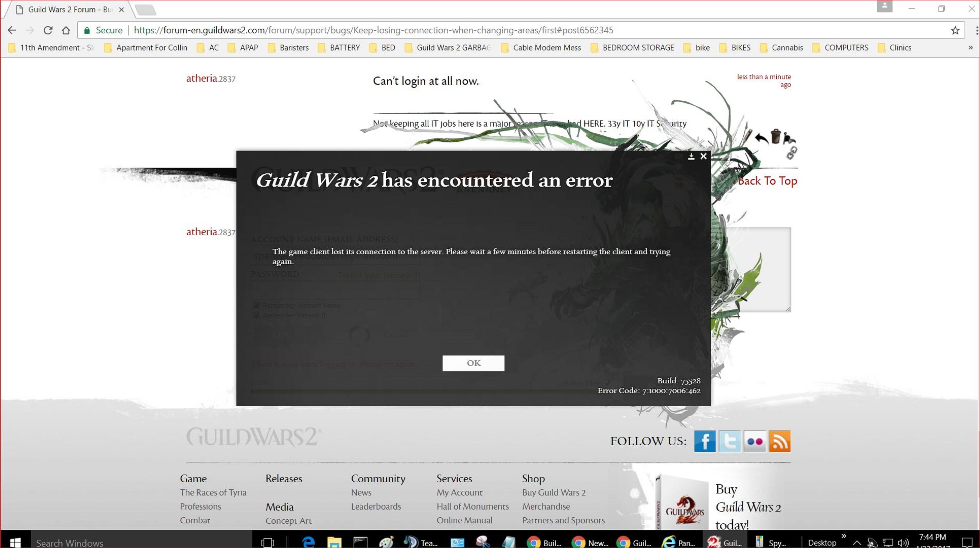Download the enlarged image from the lightbox
Screen dimensions: 980x548
pyautogui.click(x=691, y=156)
